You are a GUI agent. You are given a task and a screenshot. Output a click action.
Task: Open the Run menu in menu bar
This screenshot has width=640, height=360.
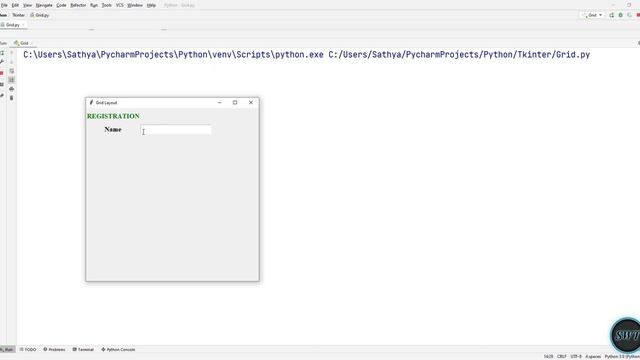pos(94,5)
